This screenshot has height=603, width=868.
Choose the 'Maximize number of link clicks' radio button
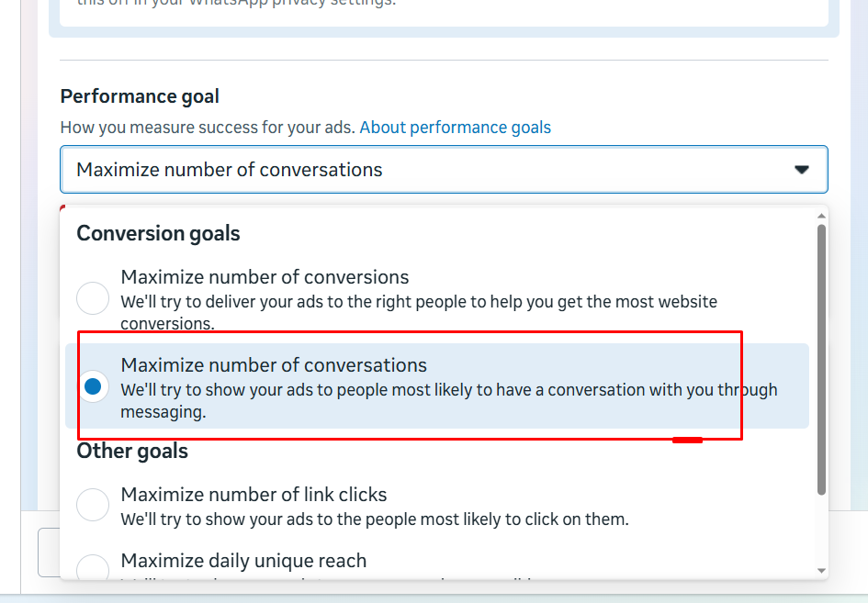tap(93, 504)
